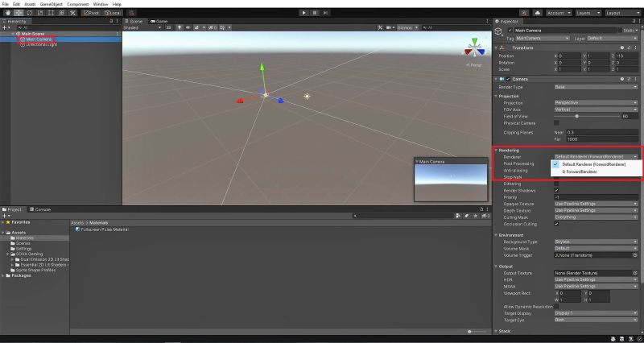
Task: Open the Layer Default dropdown
Action: pyautogui.click(x=612, y=38)
